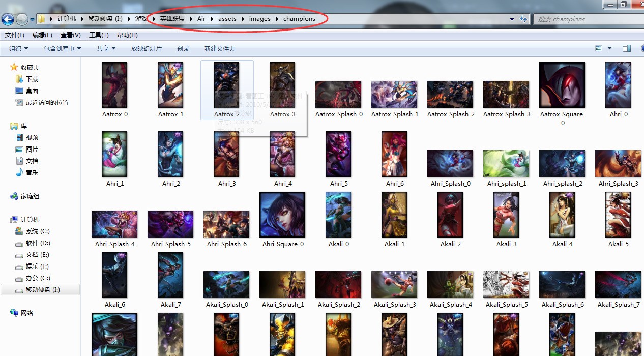Image resolution: width=644 pixels, height=356 pixels.
Task: Click the search champions input field
Action: pyautogui.click(x=585, y=19)
